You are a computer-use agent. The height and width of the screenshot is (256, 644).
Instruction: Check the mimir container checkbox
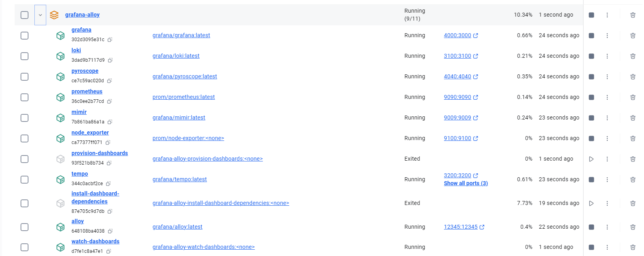[x=25, y=118]
